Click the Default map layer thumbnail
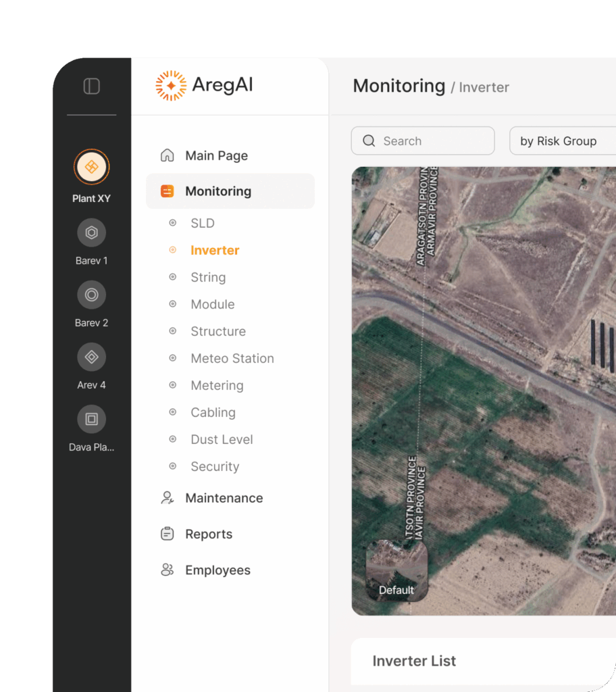The width and height of the screenshot is (616, 692). pos(396,570)
